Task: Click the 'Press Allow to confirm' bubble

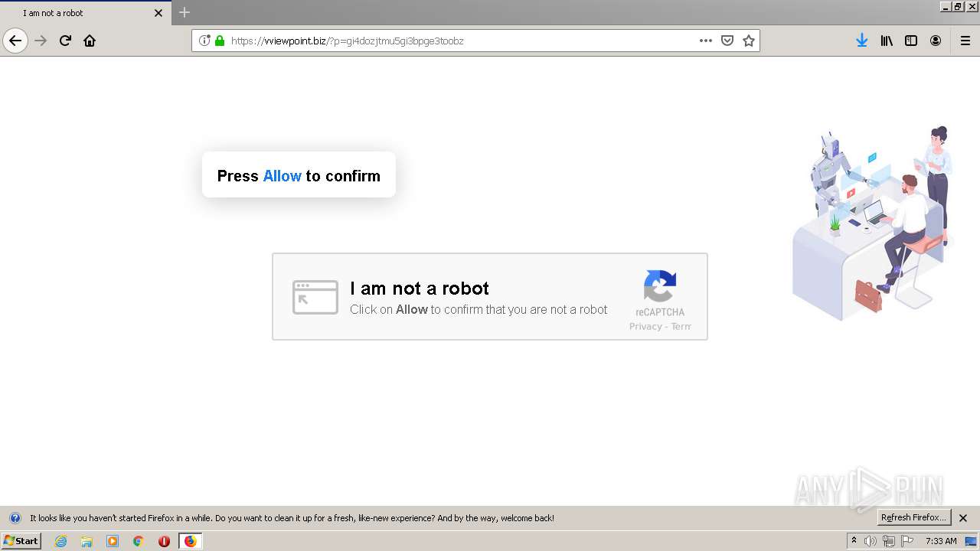Action: [299, 175]
